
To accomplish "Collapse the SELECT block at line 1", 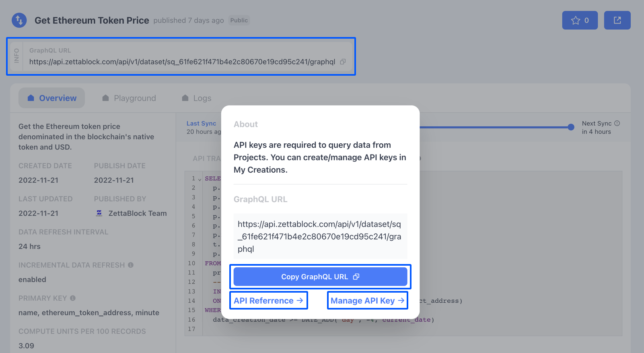I will click(200, 179).
